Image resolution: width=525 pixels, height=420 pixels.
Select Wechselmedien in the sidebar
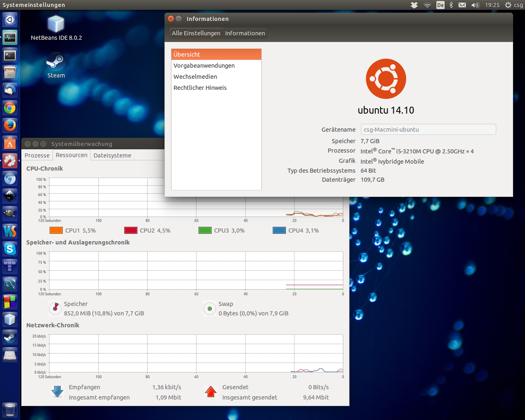pos(216,77)
